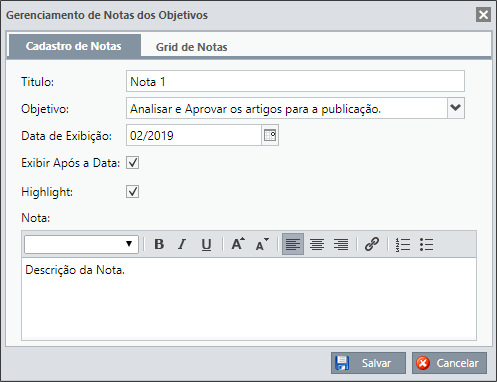Click the dialog title 'Gerenciamento de Notas dos Objetivos'
This screenshot has height=382, width=497.
[107, 15]
